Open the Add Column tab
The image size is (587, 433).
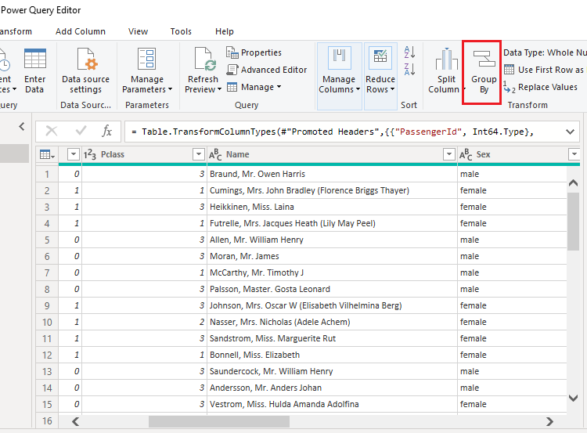click(x=80, y=31)
